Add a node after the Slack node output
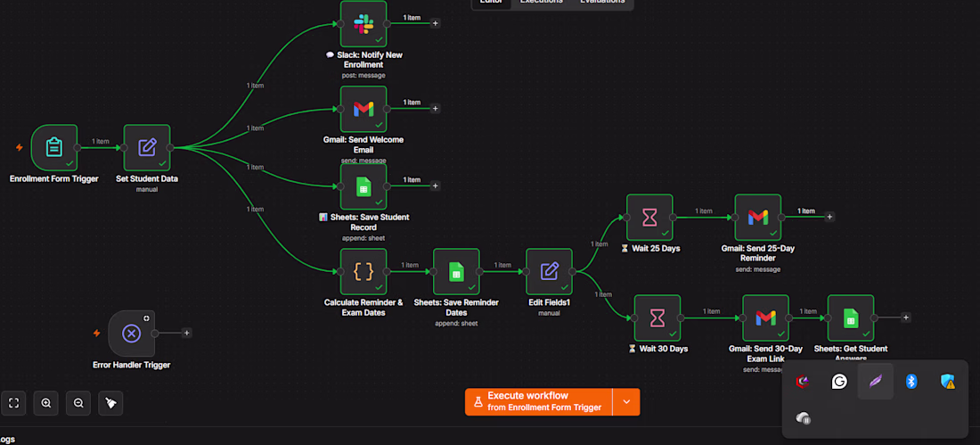The height and width of the screenshot is (445, 980). tap(436, 24)
